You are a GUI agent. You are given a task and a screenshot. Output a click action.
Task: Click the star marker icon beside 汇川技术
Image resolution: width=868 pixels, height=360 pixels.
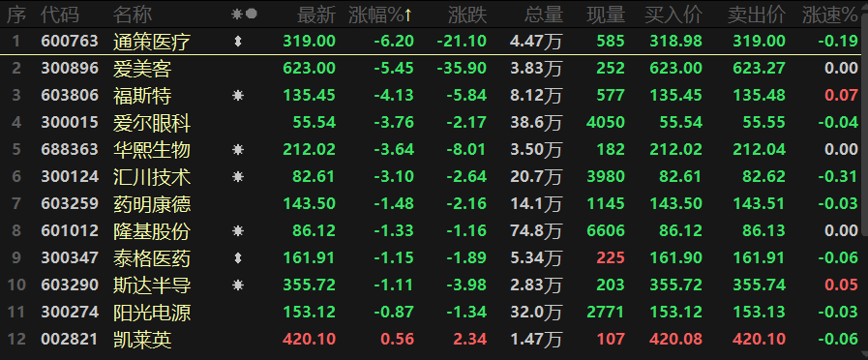pyautogui.click(x=238, y=177)
